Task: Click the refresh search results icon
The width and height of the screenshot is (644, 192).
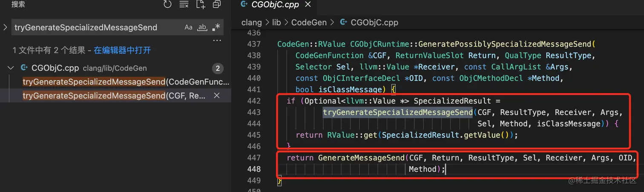Action: pos(167,5)
